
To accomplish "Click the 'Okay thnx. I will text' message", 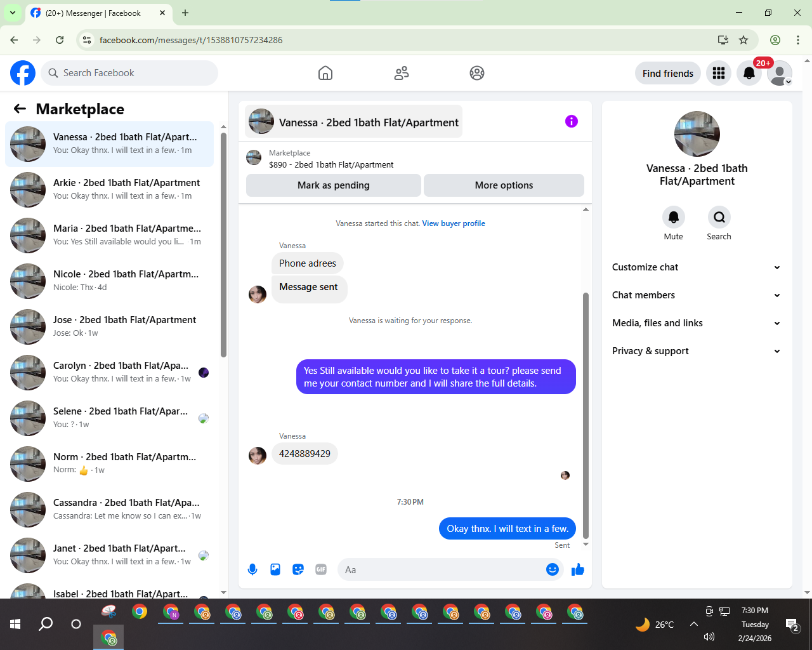I will point(507,529).
